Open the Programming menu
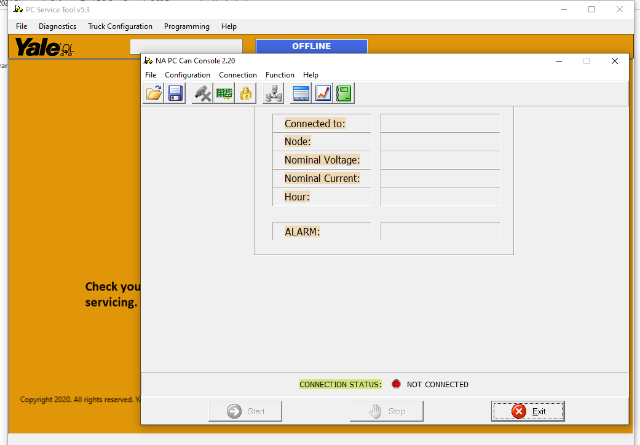The height and width of the screenshot is (445, 640). click(186, 26)
